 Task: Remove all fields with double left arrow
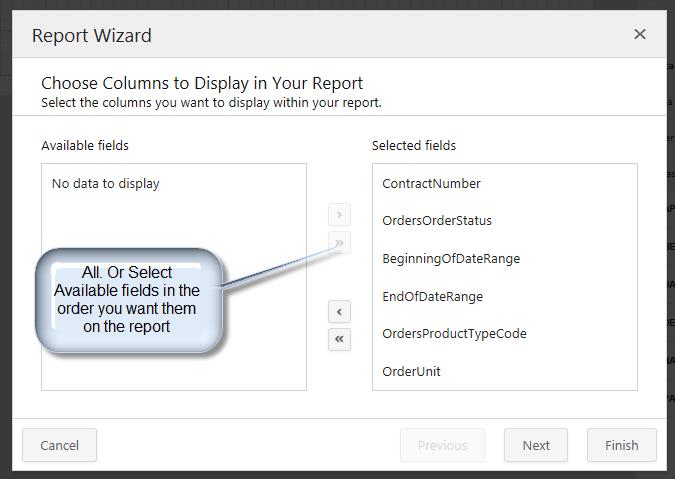(340, 340)
